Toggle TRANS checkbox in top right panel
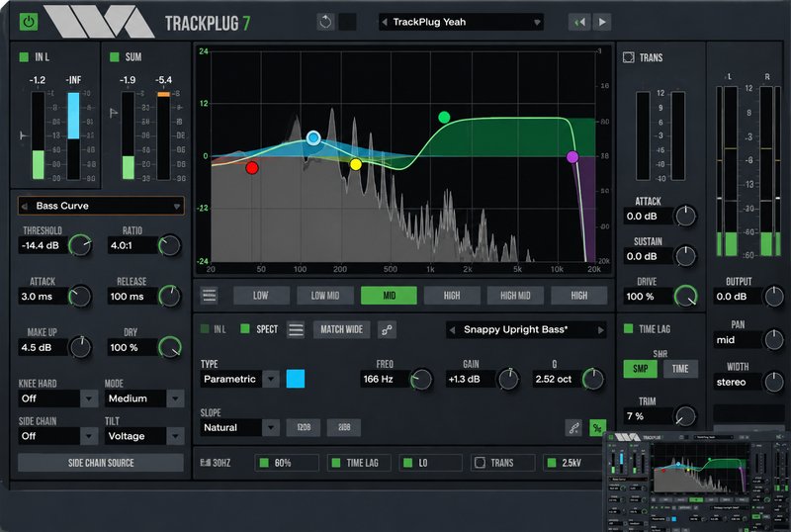 [628, 57]
